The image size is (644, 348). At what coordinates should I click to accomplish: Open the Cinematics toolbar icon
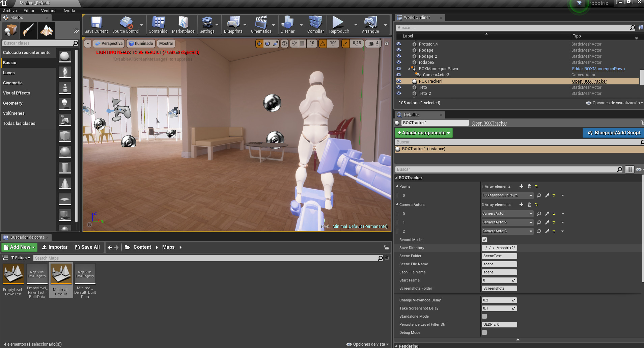tap(261, 25)
